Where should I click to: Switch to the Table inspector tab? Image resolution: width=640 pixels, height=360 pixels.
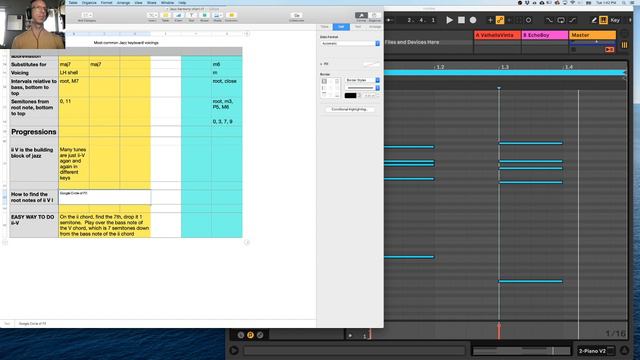click(x=324, y=27)
